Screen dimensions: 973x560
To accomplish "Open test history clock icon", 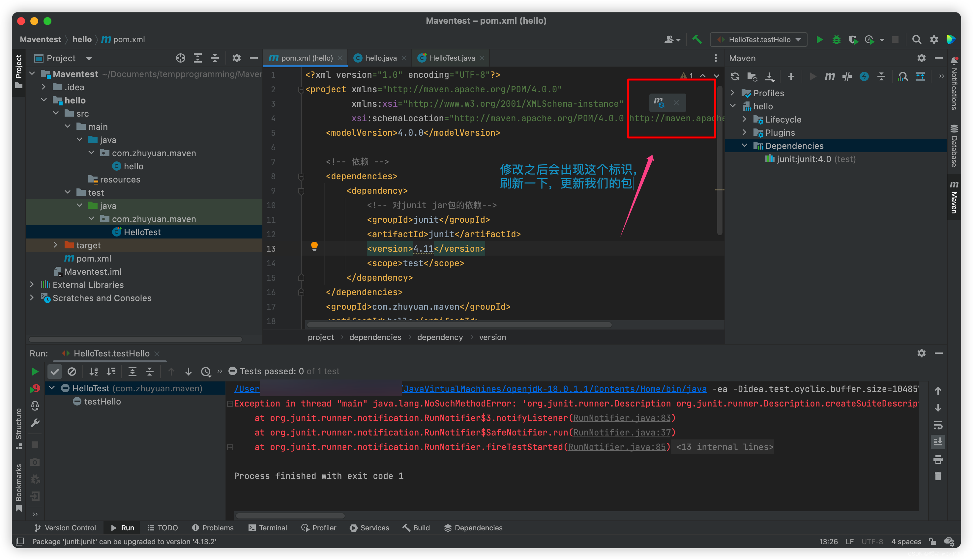I will tap(206, 371).
